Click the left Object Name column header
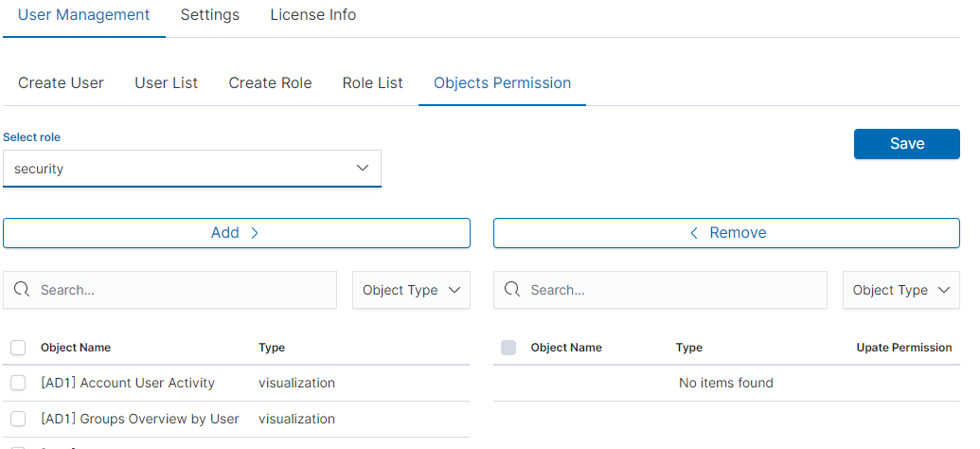 (x=76, y=348)
